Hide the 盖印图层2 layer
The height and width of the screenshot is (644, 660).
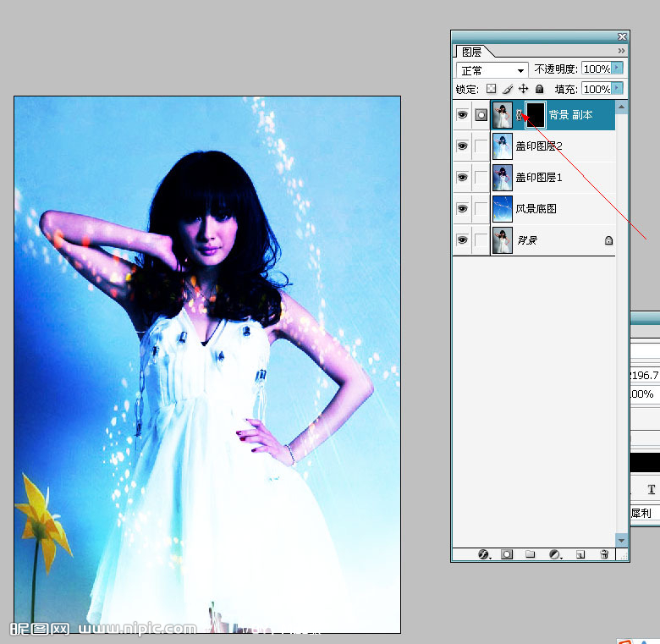point(462,146)
